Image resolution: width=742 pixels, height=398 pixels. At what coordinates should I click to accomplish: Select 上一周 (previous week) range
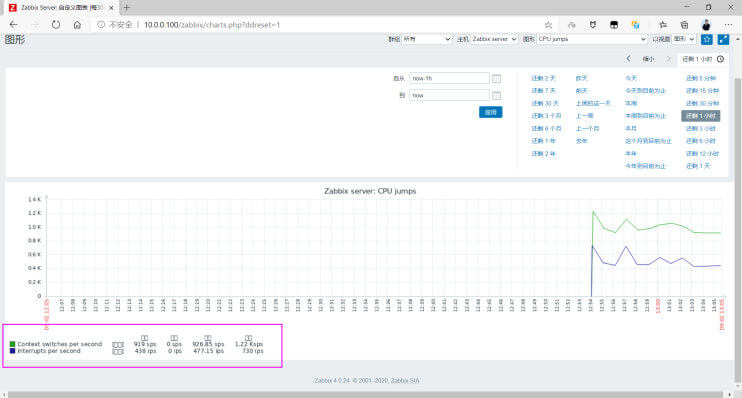click(x=584, y=115)
